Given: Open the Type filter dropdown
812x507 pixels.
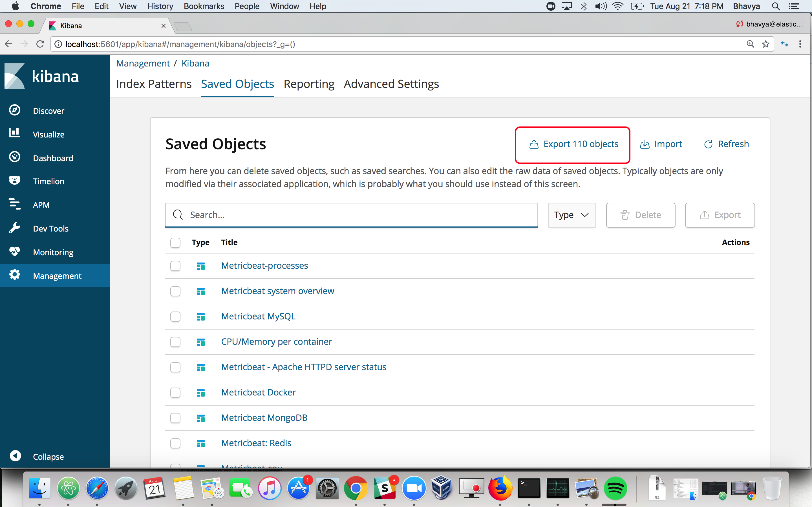Looking at the screenshot, I should point(572,215).
